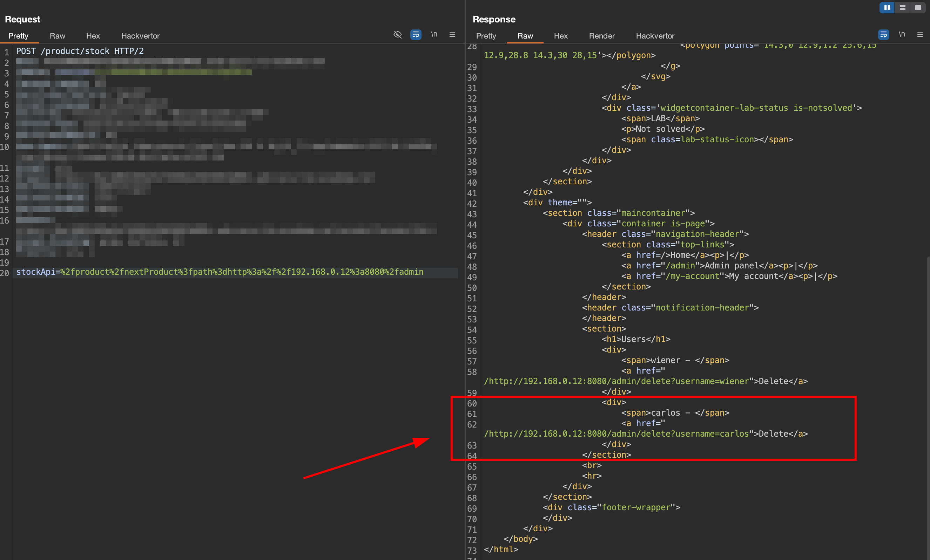930x560 pixels.
Task: Switch Request view to Raw tab
Action: click(58, 36)
